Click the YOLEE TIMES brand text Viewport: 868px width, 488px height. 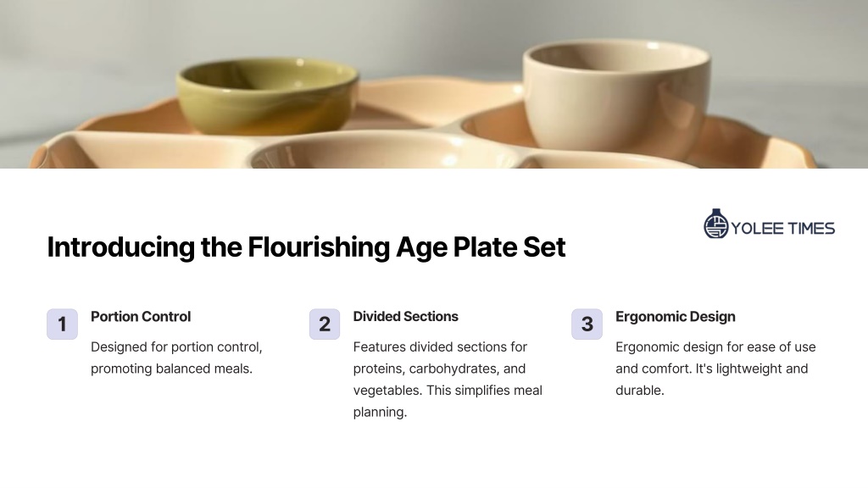click(782, 229)
